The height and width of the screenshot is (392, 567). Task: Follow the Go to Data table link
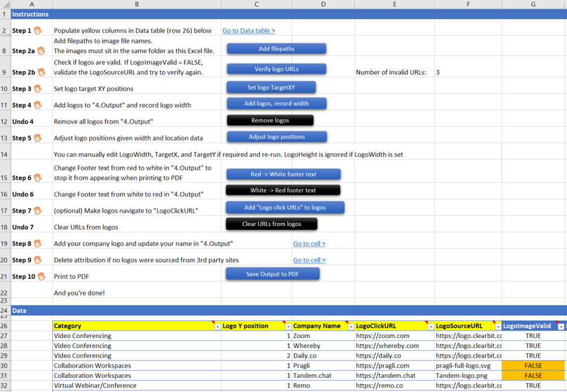249,30
